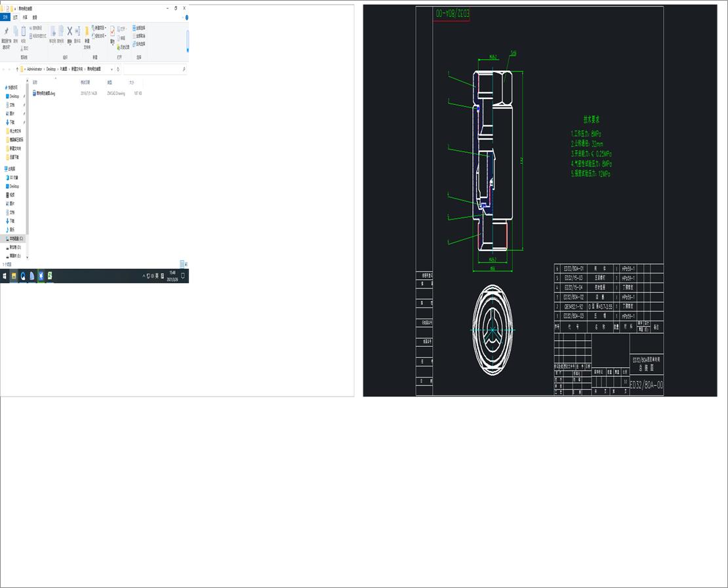Switch to the Share ribbon tab
Viewport: 728px width, 588px height.
25,17
